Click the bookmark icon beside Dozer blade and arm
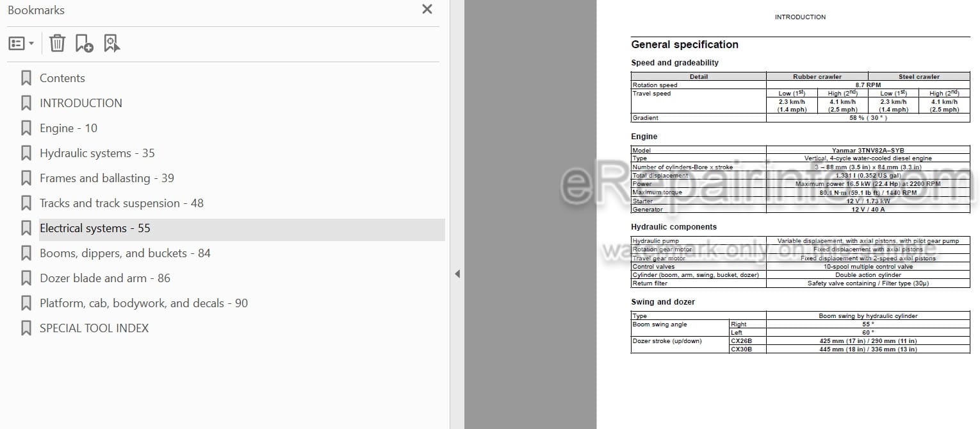The width and height of the screenshot is (980, 429). [x=26, y=278]
